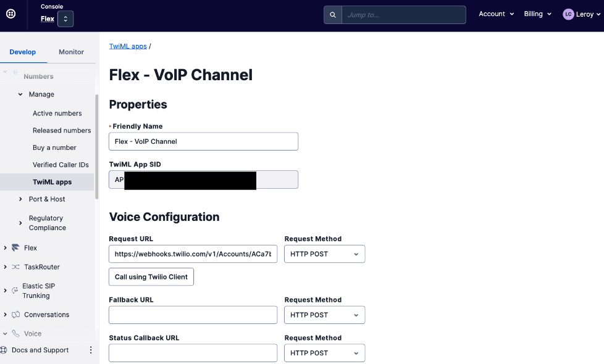This screenshot has width=604, height=364.
Task: Click the TwiML apps breadcrumb link
Action: 128,46
